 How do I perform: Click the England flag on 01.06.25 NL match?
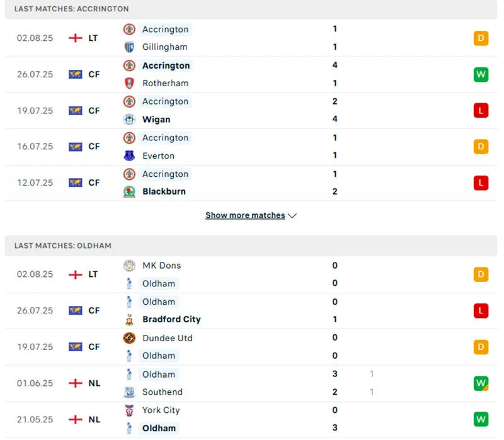[76, 383]
